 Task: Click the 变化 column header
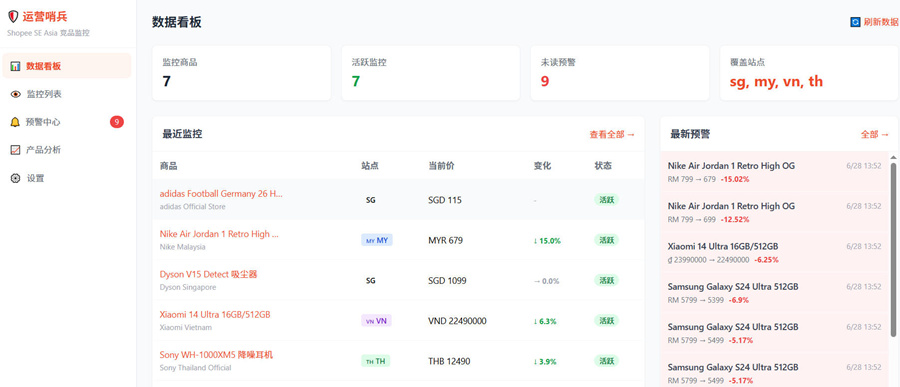[542, 166]
